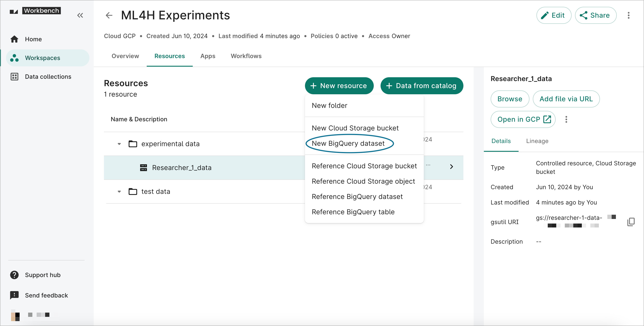The image size is (644, 326).
Task: Go back with the left arrow
Action: 109,16
